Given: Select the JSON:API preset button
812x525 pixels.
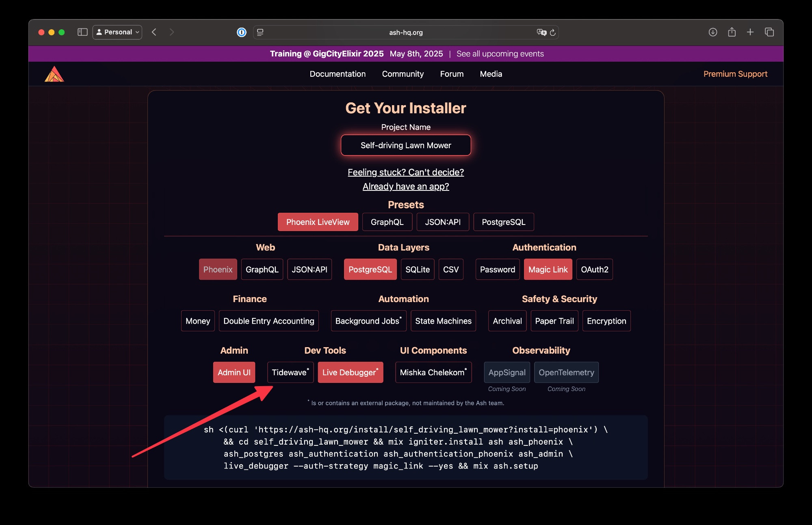Looking at the screenshot, I should [x=443, y=222].
